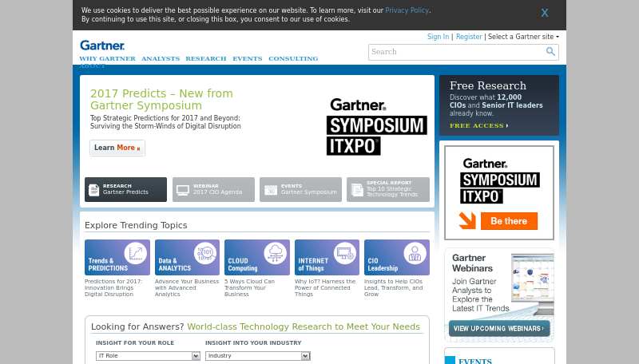Screen dimensions: 639x364
Task: Open the Consulting menu
Action: [x=293, y=58]
